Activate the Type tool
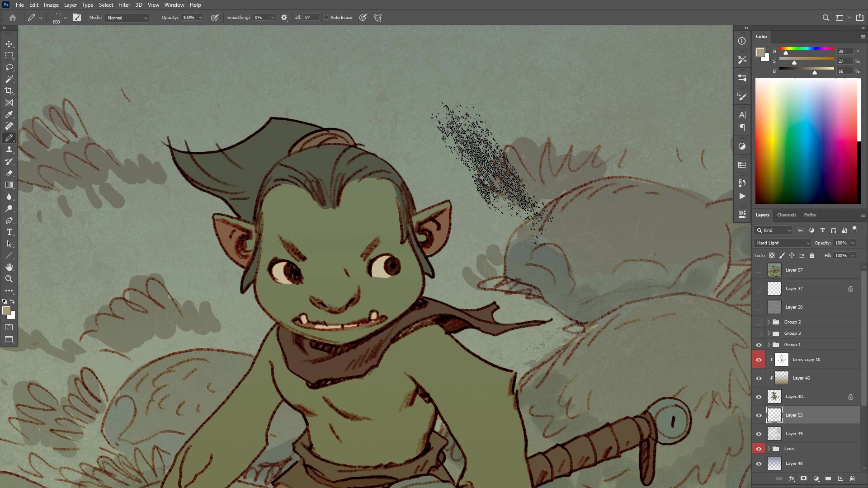 coord(9,232)
